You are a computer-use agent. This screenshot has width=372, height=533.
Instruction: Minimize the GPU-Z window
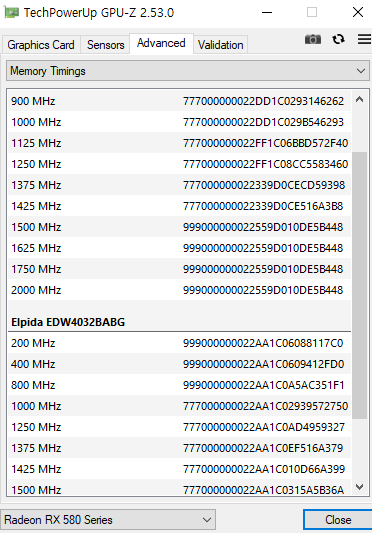(x=267, y=13)
